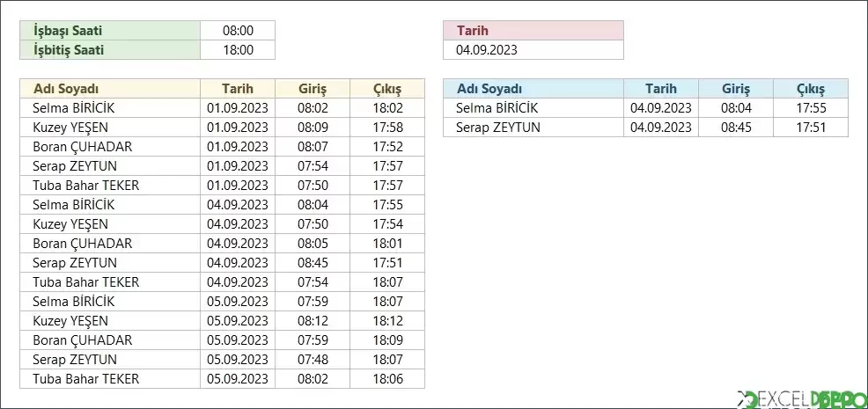Click Serap ZEYTUN's 18:07 exit on 05.09.2023
The width and height of the screenshot is (868, 409).
pyautogui.click(x=387, y=360)
